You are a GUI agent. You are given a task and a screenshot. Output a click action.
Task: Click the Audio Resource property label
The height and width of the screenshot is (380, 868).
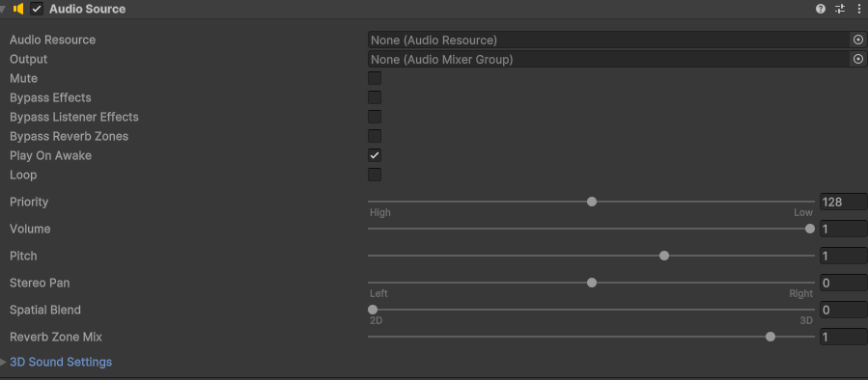click(52, 40)
